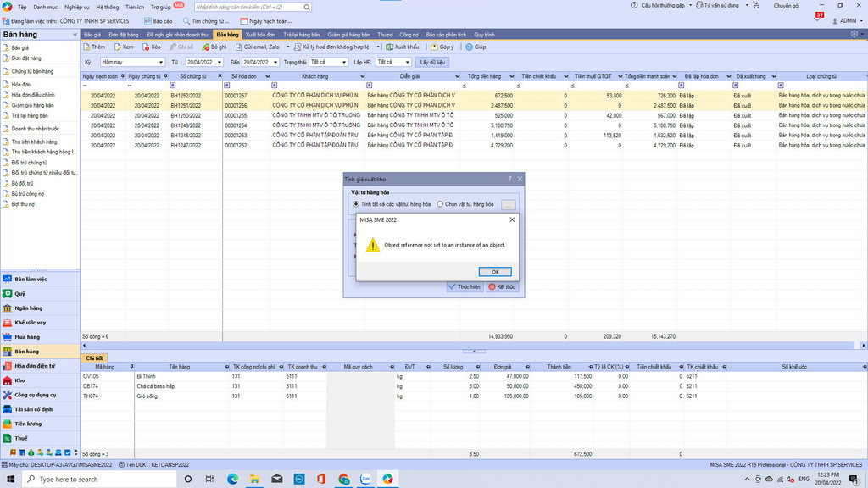Click the Bỏ ghi (unpost) toolbar icon
The width and height of the screenshot is (868, 488).
tap(206, 47)
